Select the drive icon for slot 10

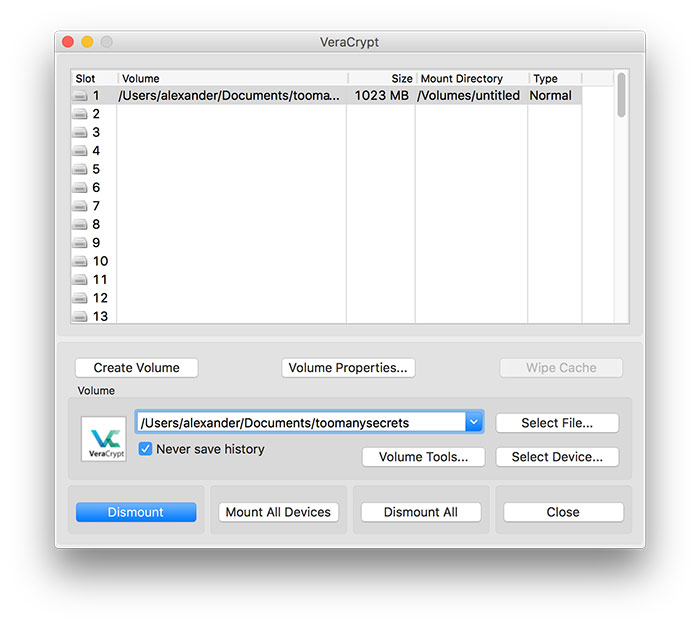80,261
